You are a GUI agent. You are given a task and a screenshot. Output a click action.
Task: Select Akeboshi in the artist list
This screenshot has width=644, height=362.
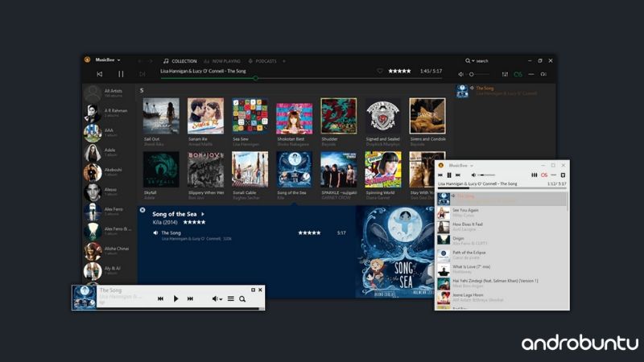pos(109,172)
